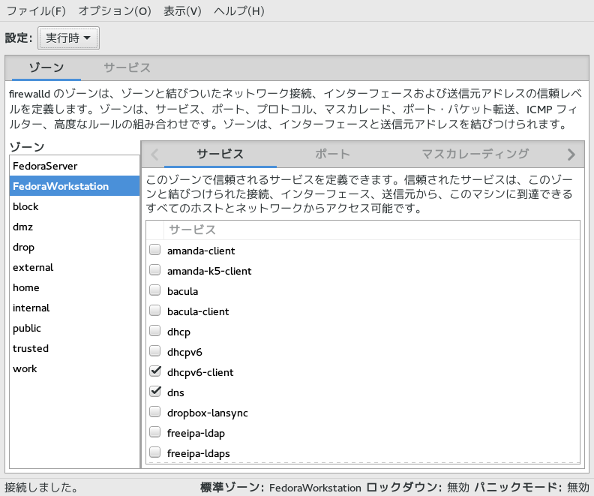Enable the amanda-client service checkbox
The image size is (594, 496).
[x=155, y=250]
